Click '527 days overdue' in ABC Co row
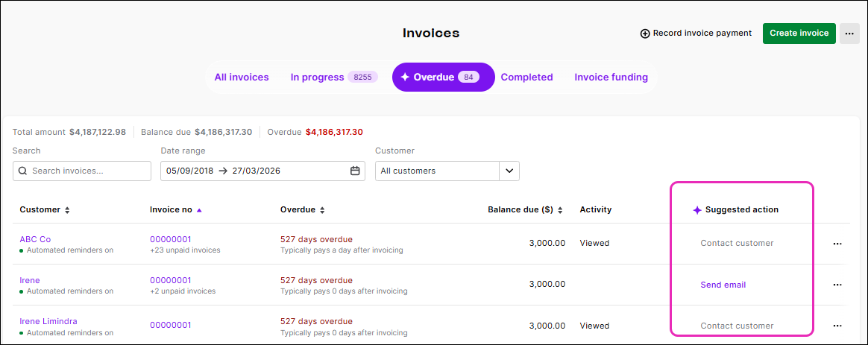The image size is (868, 345). (317, 239)
